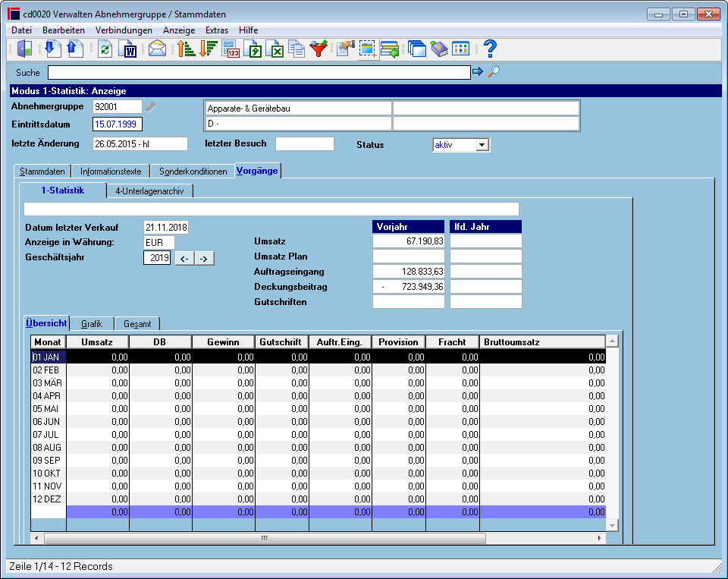The height and width of the screenshot is (579, 728).
Task: Click the filter funnel icon
Action: [x=319, y=49]
